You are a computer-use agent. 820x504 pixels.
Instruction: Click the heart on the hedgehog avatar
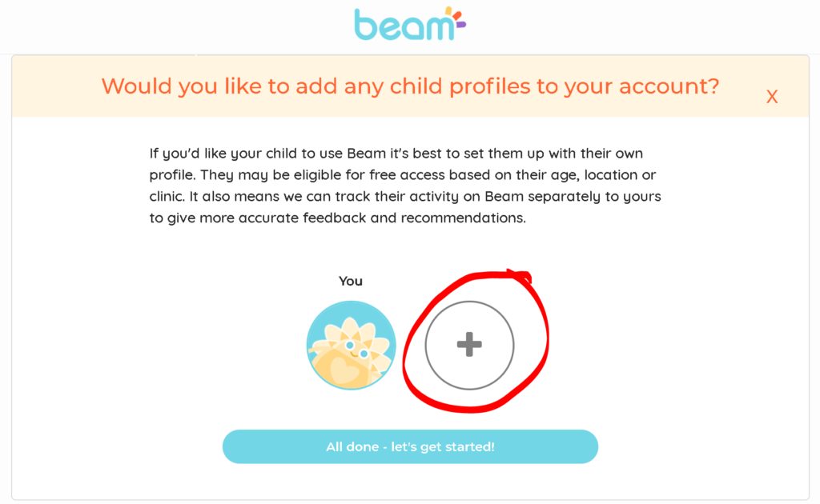point(344,370)
